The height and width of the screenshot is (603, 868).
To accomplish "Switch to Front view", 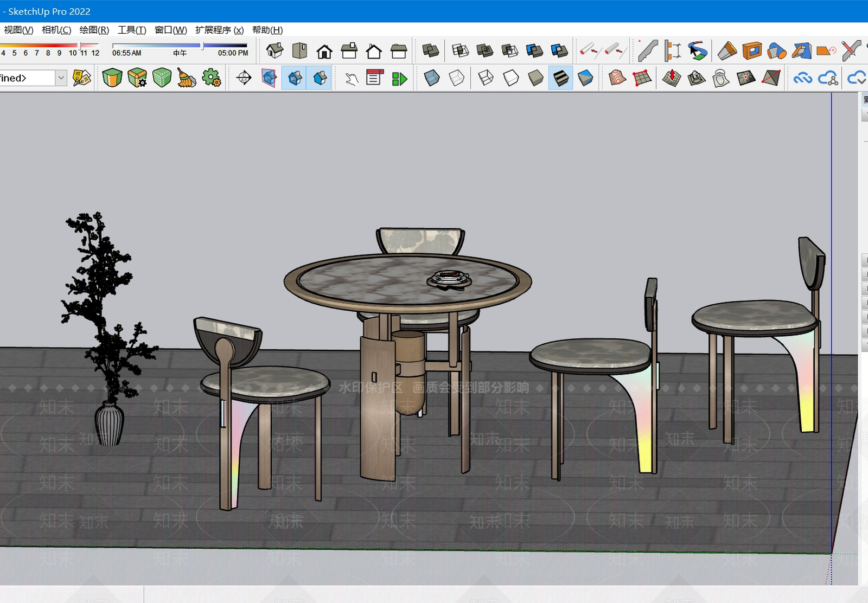I will click(x=324, y=51).
